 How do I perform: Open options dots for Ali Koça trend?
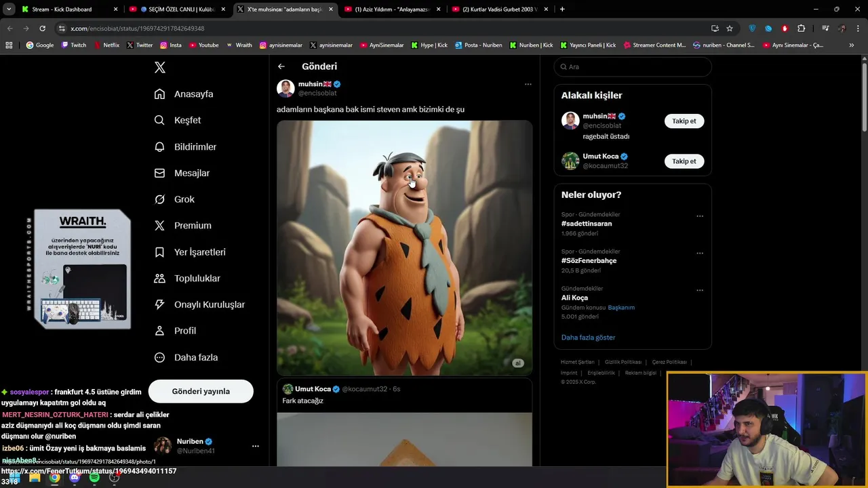(x=700, y=290)
